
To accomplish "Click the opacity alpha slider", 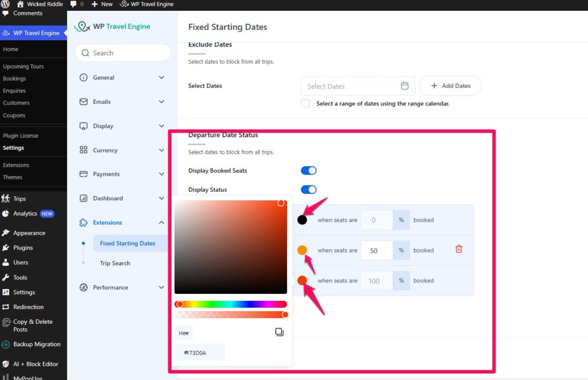I will click(x=231, y=315).
